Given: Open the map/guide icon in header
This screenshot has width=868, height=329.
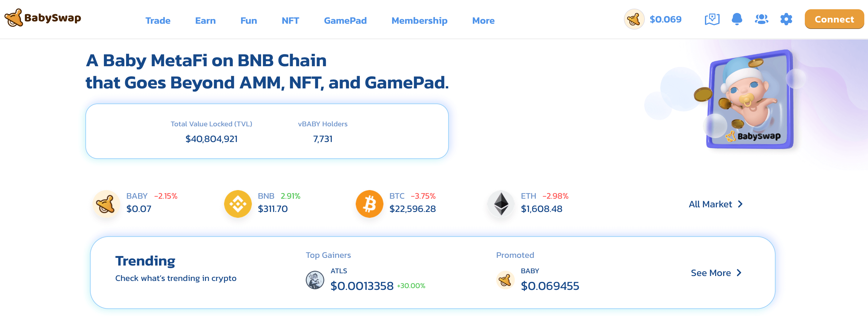Looking at the screenshot, I should pos(712,19).
